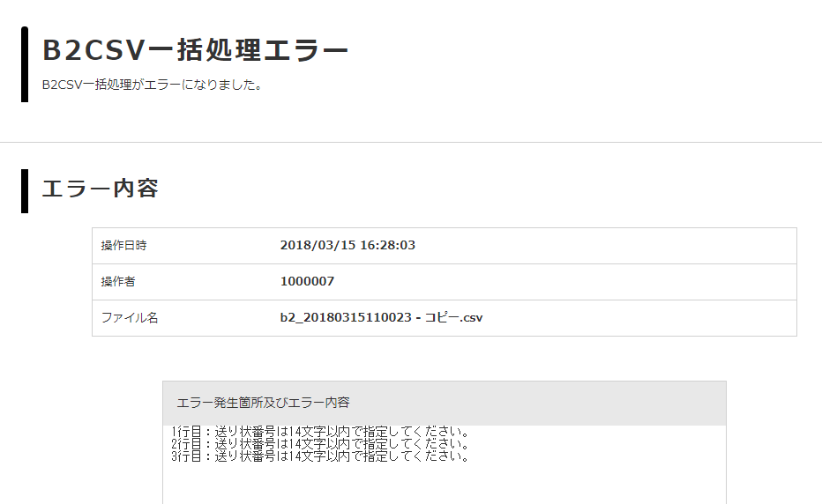Screen dimensions: 822x504
Task: Click the ファイル名 table row
Action: pyautogui.click(x=445, y=318)
